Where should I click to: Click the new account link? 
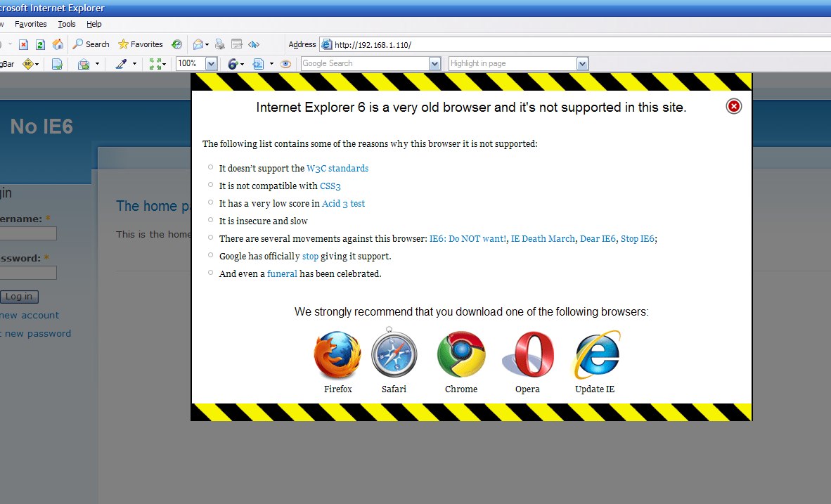pos(30,316)
